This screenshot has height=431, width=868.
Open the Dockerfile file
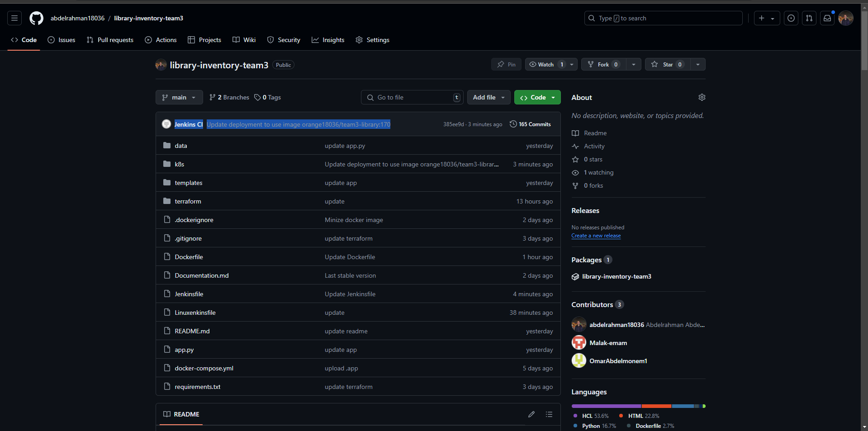coord(189,257)
